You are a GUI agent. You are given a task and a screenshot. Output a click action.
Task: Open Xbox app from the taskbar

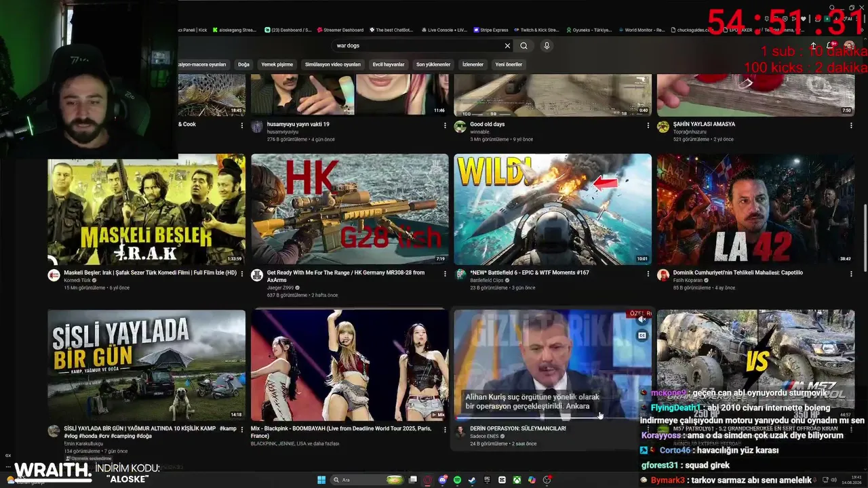tap(517, 480)
